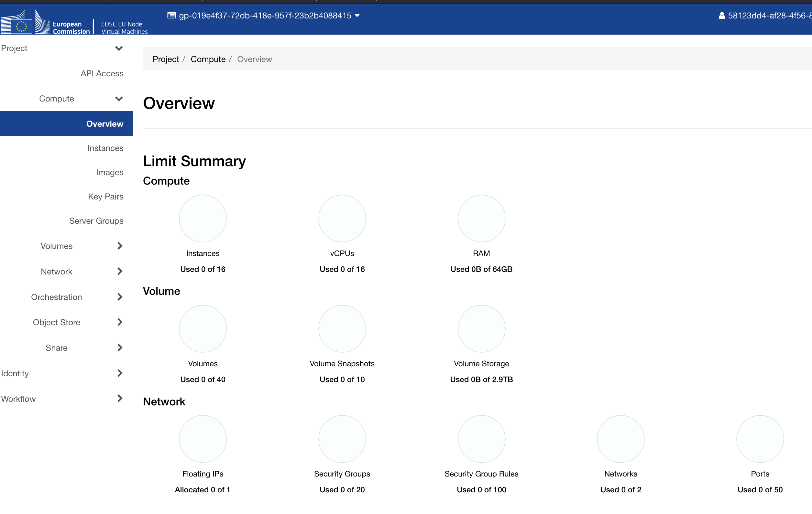The height and width of the screenshot is (514, 812).
Task: Click the project list icon in header
Action: (171, 16)
